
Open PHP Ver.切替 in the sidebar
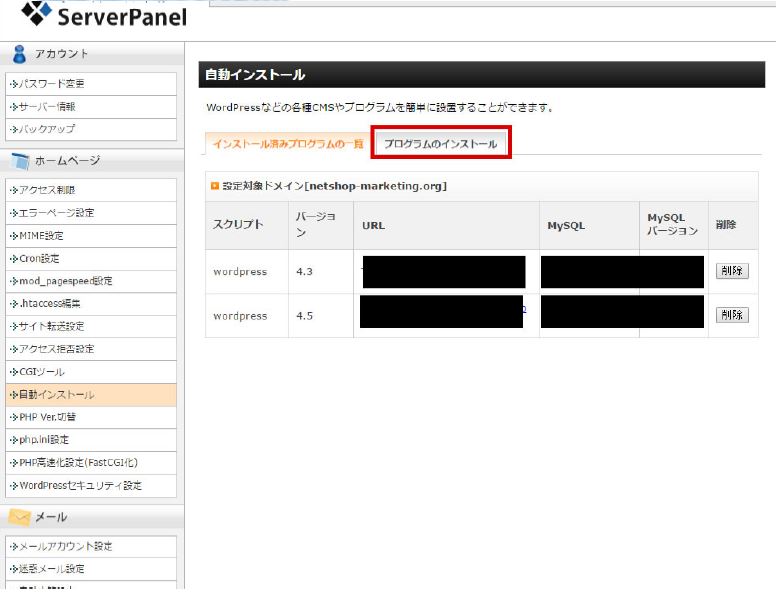91,417
